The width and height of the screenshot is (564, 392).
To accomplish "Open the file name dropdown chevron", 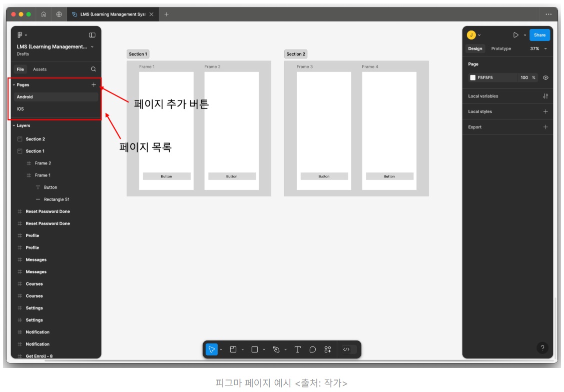I will click(x=93, y=46).
